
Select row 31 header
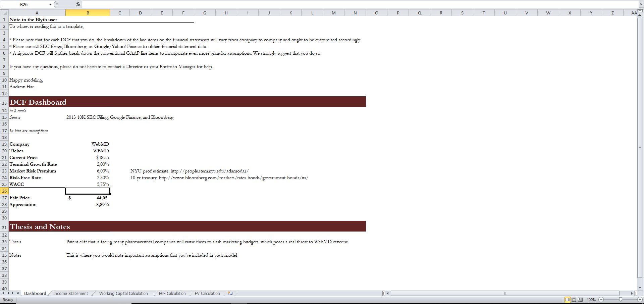4,227
